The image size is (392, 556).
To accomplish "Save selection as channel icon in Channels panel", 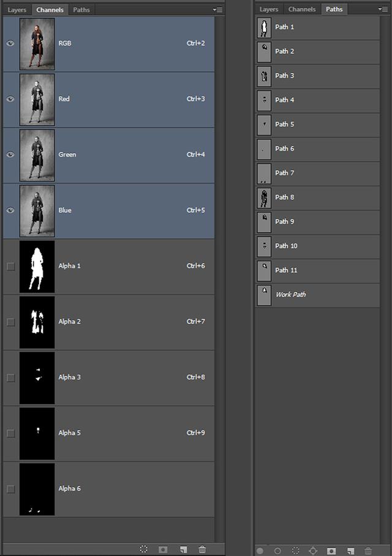I will tap(163, 549).
